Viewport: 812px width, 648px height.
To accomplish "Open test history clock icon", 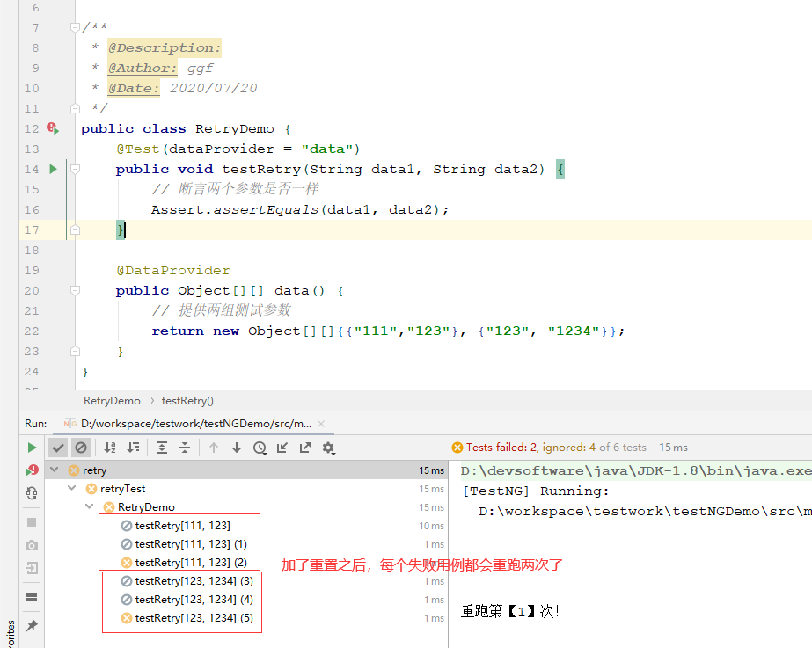I will click(x=260, y=448).
